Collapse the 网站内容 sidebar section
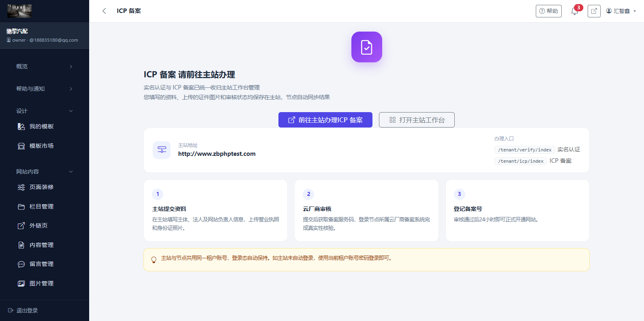The height and width of the screenshot is (321, 644). pos(45,172)
